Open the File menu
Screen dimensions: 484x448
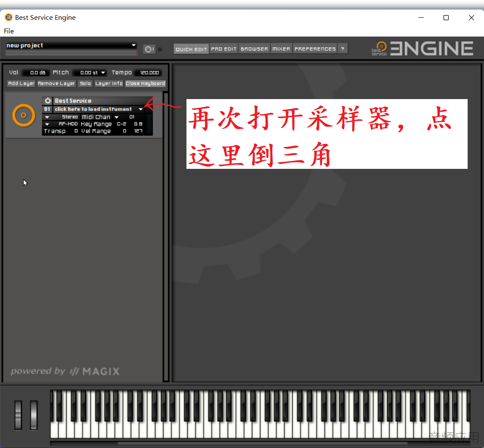click(x=9, y=31)
